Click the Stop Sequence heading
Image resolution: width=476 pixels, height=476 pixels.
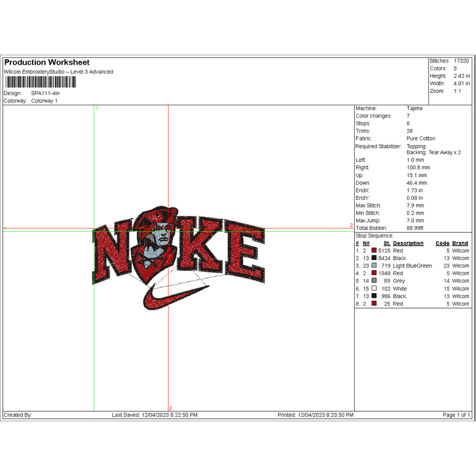[375, 236]
